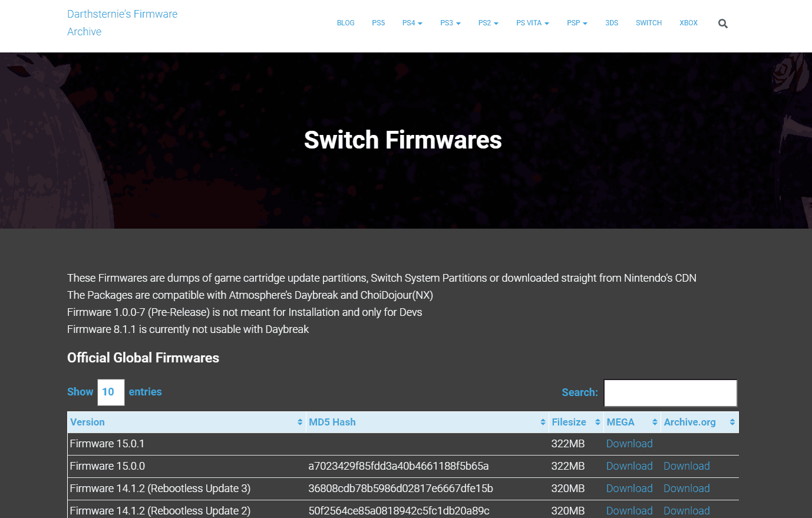Image resolution: width=812 pixels, height=518 pixels.
Task: Select Firmware 14.1.2 (Rebootless Update 3) cell
Action: click(187, 489)
